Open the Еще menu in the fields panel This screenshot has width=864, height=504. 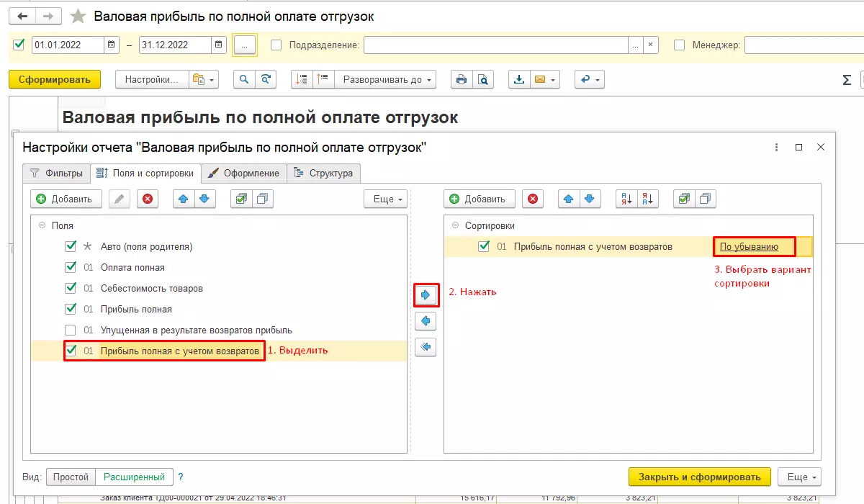tap(386, 199)
